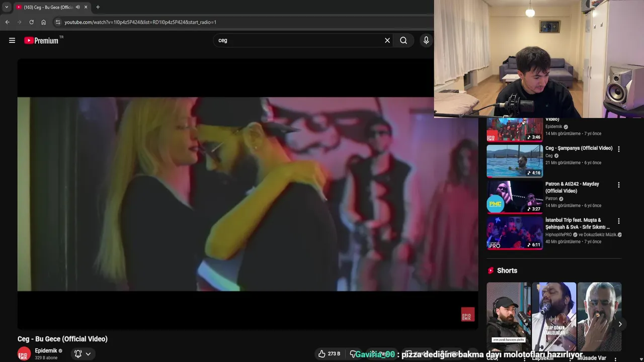This screenshot has width=644, height=362.
Task: Expand notification options chevron beside bell
Action: coord(88,354)
